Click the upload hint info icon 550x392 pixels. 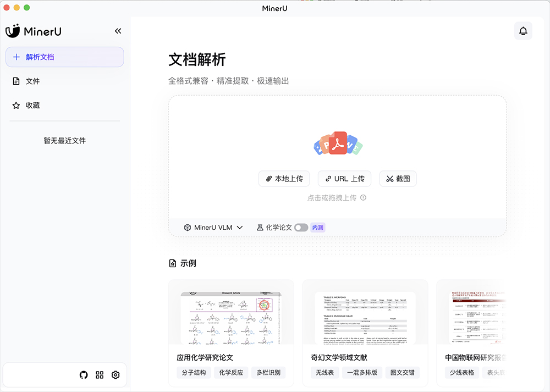pyautogui.click(x=363, y=197)
